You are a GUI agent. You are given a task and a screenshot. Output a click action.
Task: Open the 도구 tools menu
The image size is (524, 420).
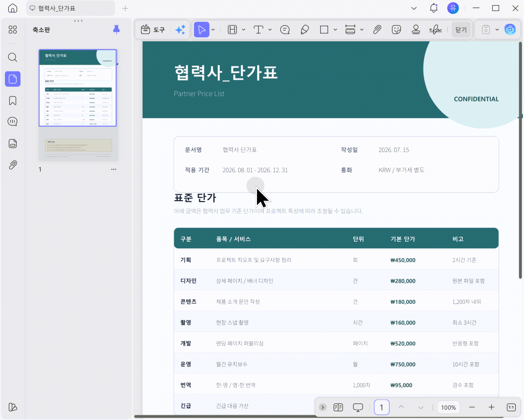[x=153, y=30]
